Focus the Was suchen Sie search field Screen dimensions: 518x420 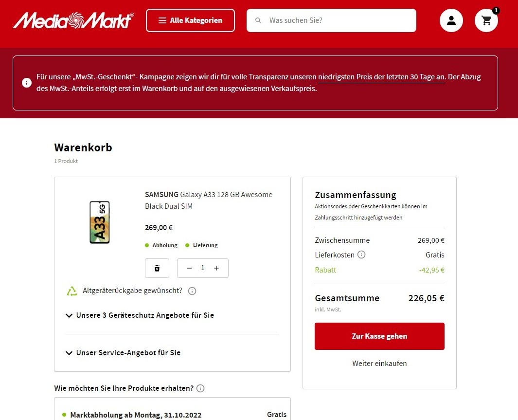coord(331,20)
